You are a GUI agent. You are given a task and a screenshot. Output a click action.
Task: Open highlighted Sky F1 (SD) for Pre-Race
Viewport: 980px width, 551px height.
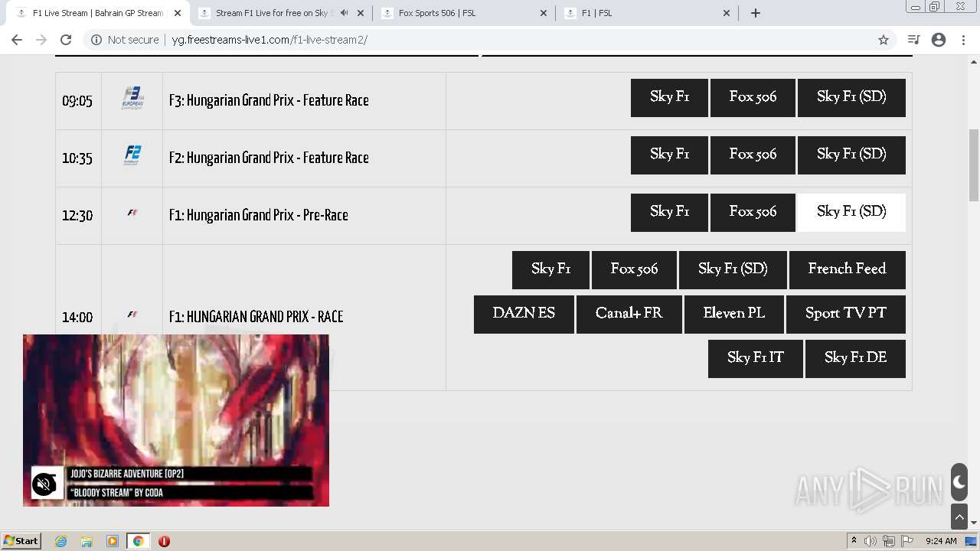pos(851,213)
